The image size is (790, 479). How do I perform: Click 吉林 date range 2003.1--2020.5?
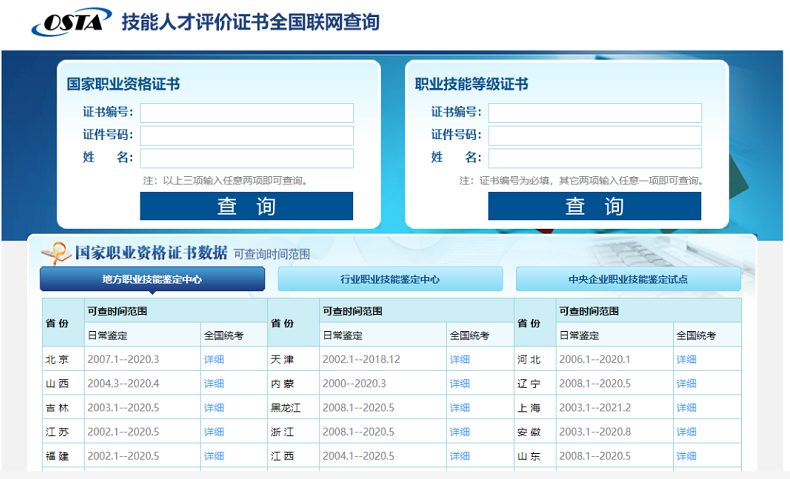point(123,407)
